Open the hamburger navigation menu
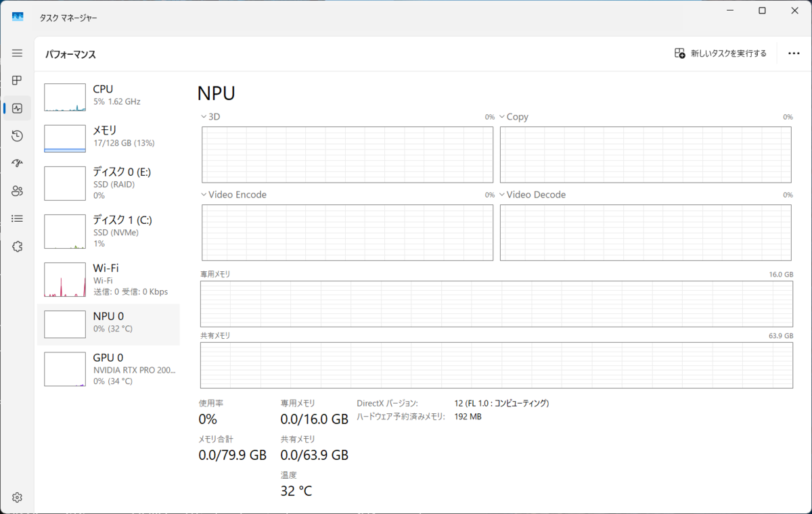The width and height of the screenshot is (812, 514). (17, 53)
